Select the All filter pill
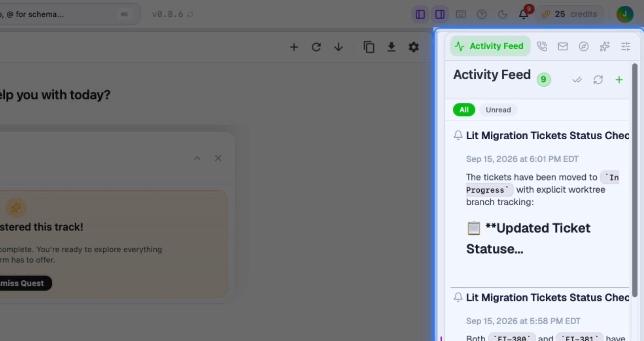The image size is (644, 341). 464,110
